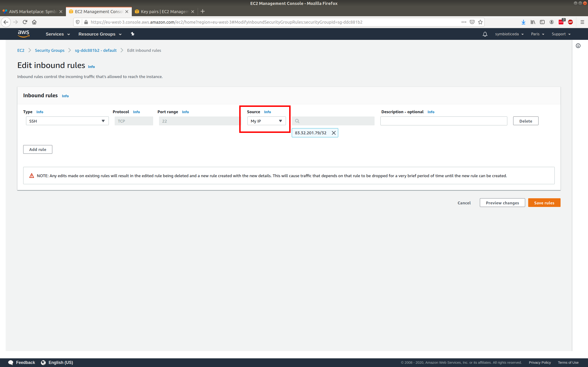The image size is (588, 367).
Task: Open the Library icon in toolbar
Action: (x=533, y=22)
